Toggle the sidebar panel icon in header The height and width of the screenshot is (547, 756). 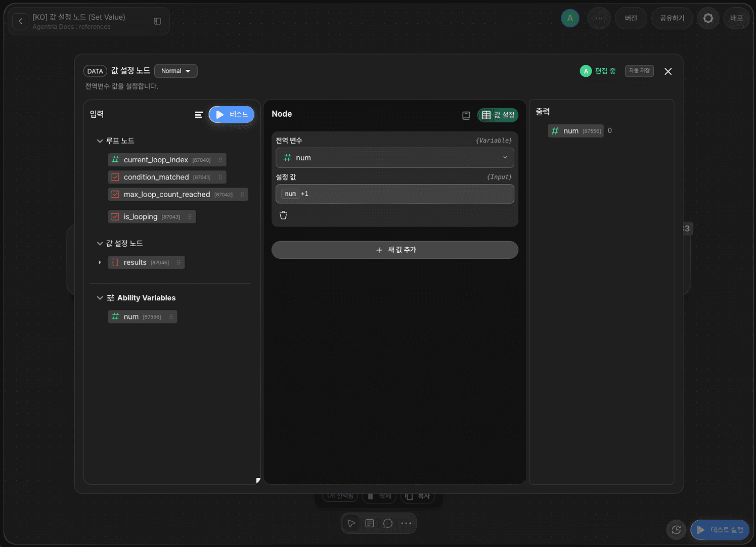(157, 21)
